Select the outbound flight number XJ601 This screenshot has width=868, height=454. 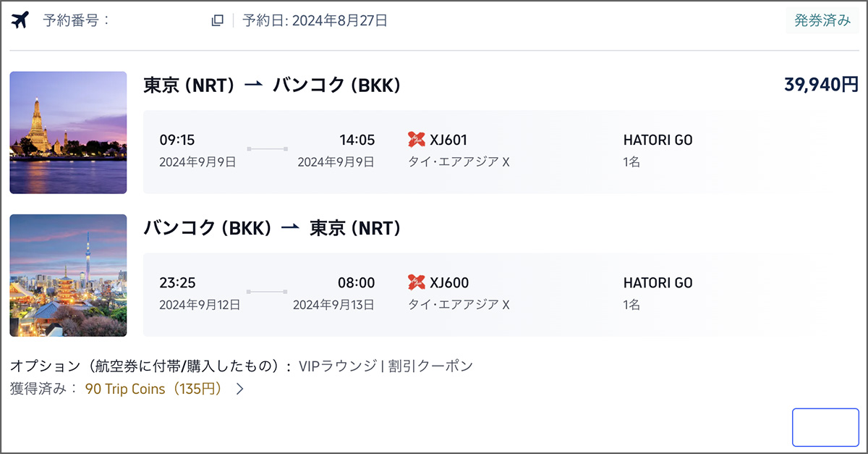tap(448, 140)
